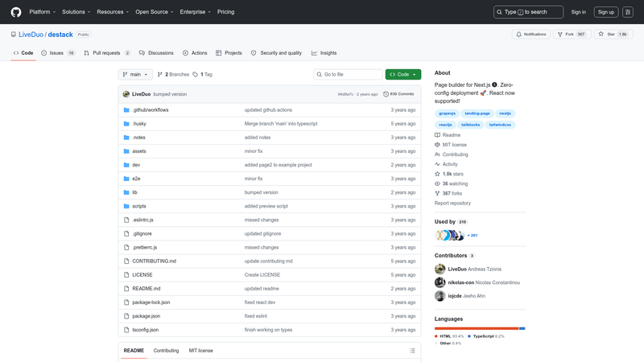Screen dimensions: 644x362
Task: View the 1 Tag link
Action: click(203, 74)
